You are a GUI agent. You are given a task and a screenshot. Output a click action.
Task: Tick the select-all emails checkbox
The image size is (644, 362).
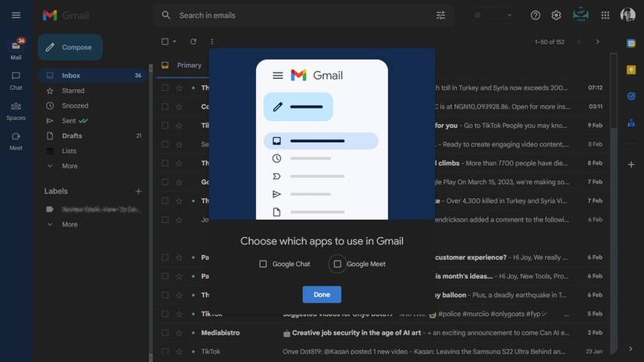(x=165, y=41)
